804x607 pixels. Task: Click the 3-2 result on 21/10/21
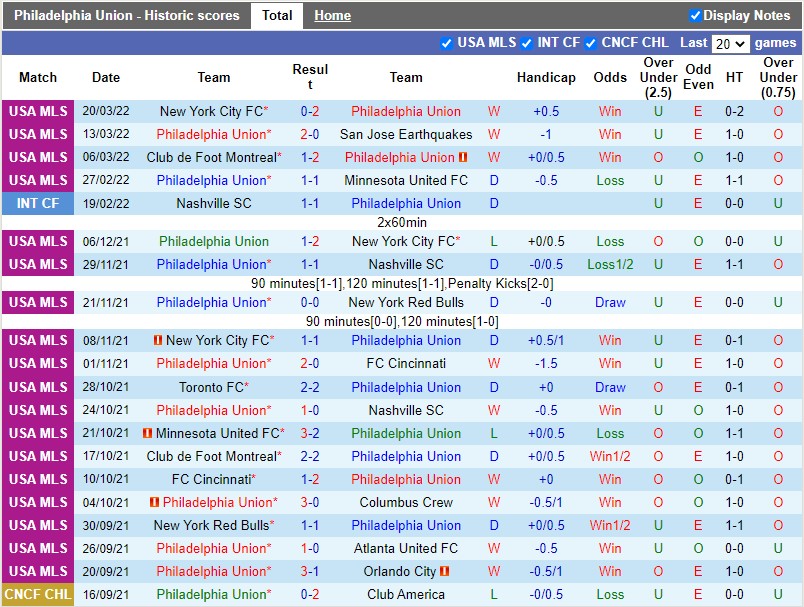[310, 433]
